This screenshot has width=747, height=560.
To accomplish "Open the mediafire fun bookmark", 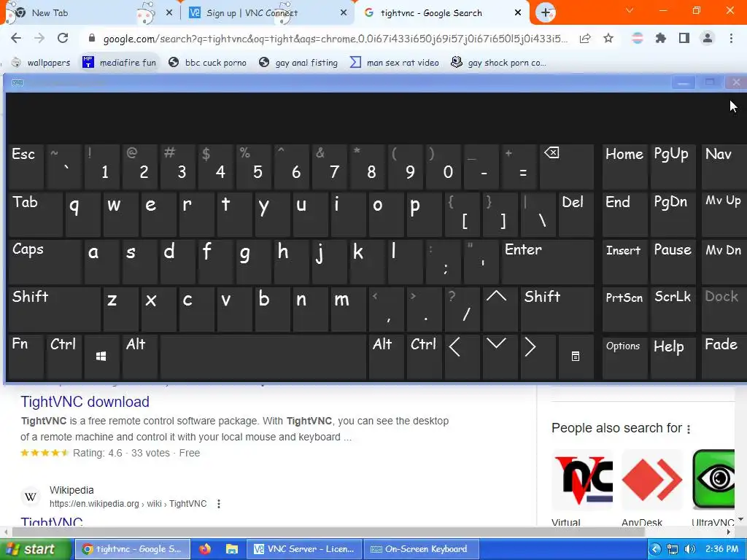I will pyautogui.click(x=119, y=63).
